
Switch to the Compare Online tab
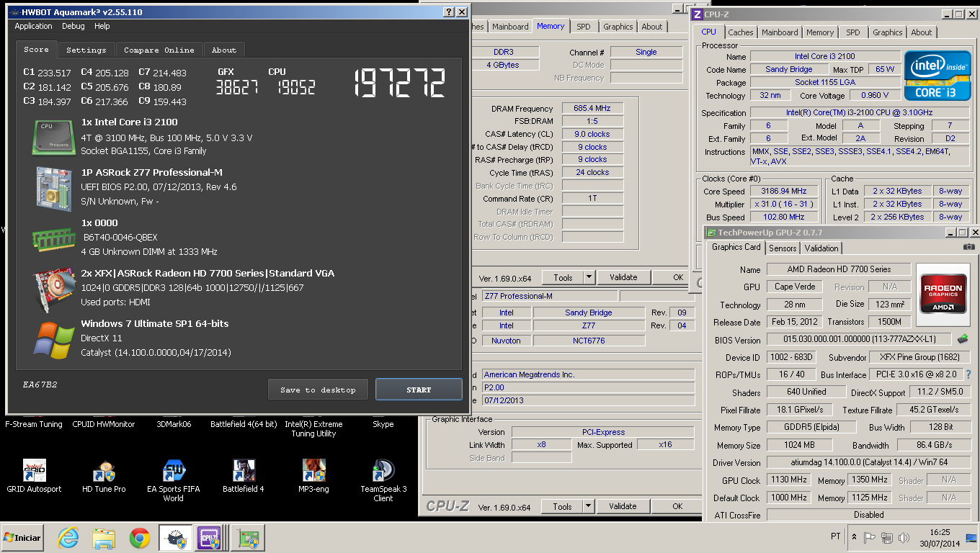[x=159, y=50]
